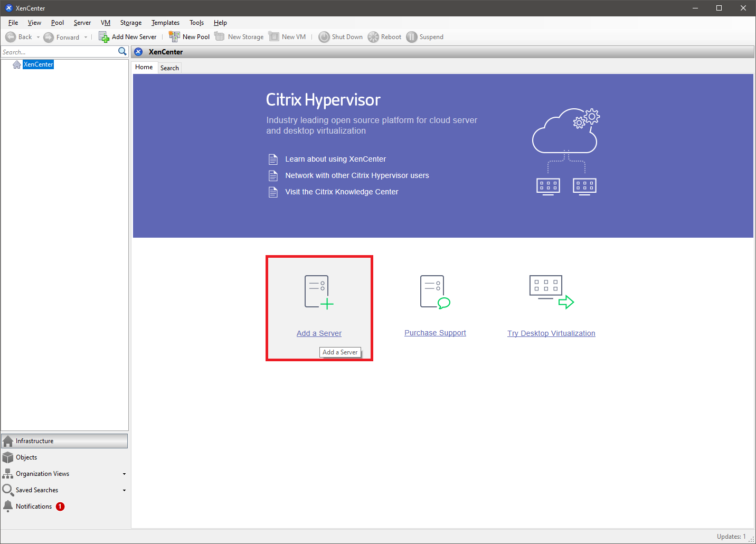Click inside the Search input field

tap(58, 52)
